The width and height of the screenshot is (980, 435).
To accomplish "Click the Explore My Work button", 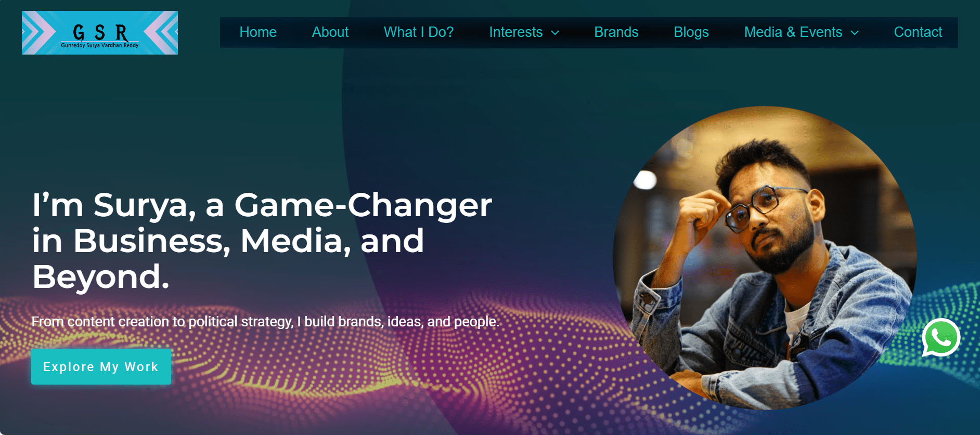I will point(101,367).
